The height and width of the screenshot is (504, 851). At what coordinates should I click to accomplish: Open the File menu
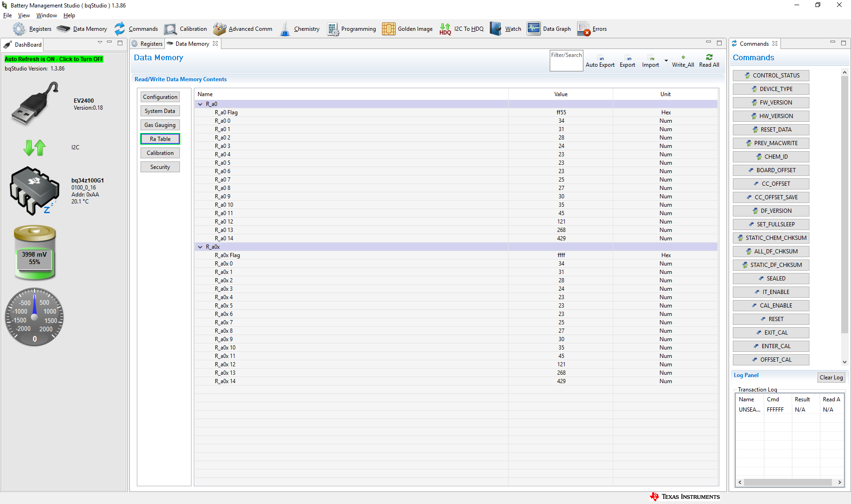[x=7, y=15]
